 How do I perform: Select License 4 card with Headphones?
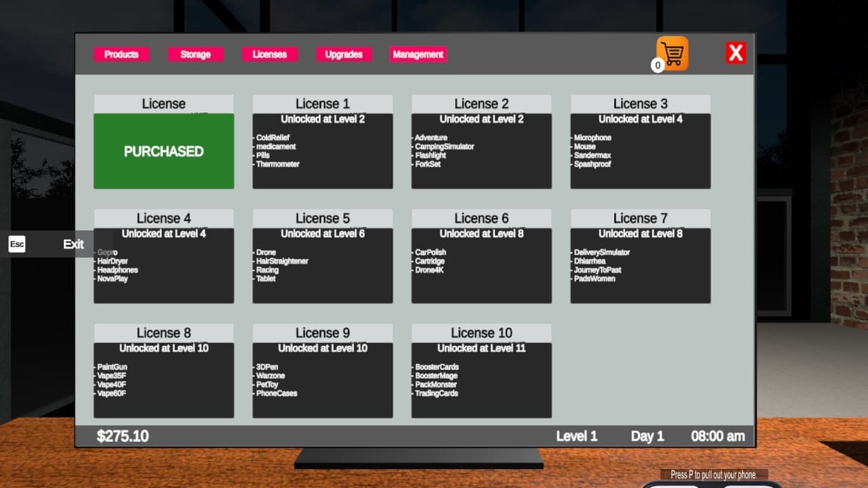coord(164,266)
